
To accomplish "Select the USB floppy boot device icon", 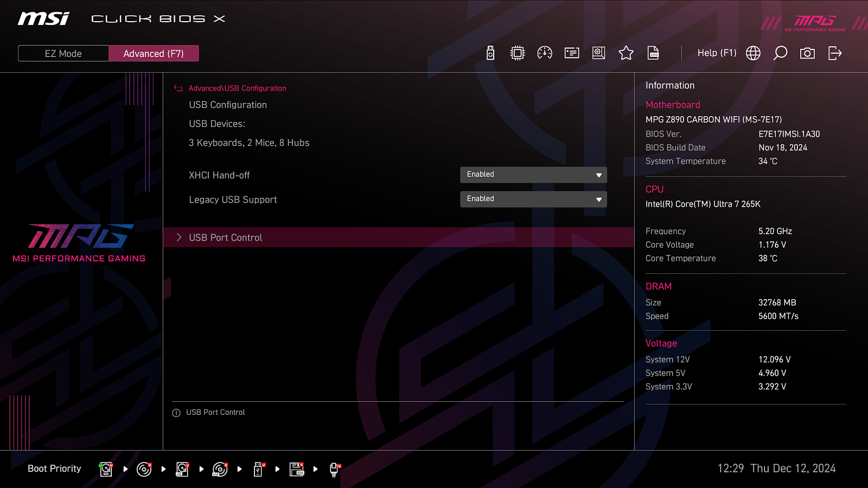I will point(297,469).
